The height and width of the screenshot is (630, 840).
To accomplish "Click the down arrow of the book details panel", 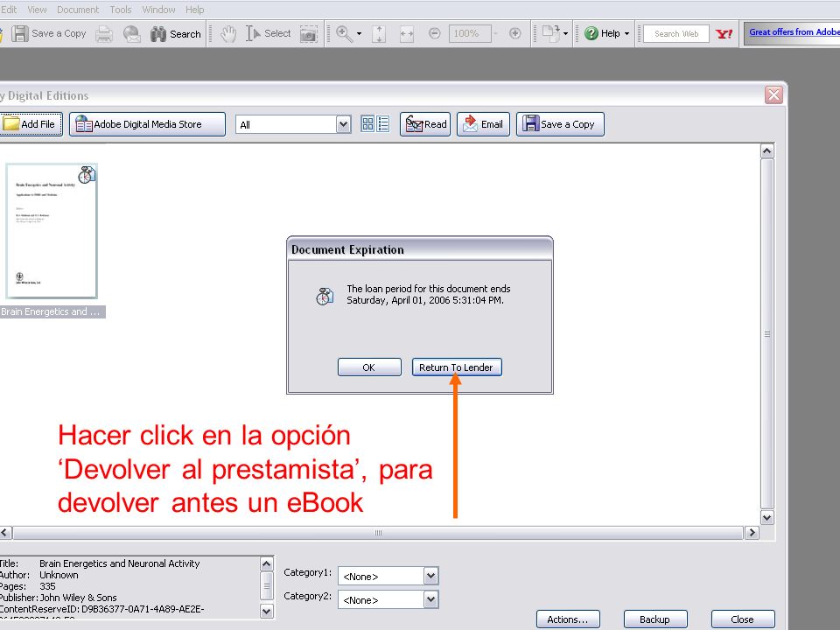I will pyautogui.click(x=267, y=611).
